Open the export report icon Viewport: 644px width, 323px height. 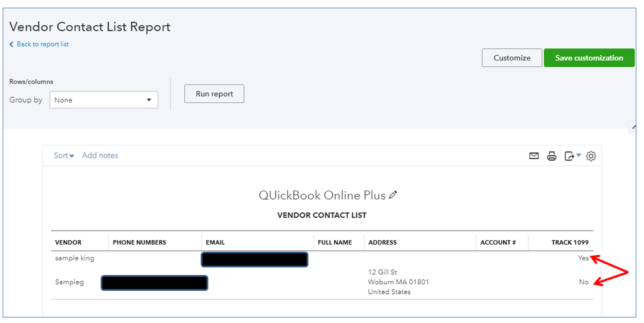[x=569, y=156]
